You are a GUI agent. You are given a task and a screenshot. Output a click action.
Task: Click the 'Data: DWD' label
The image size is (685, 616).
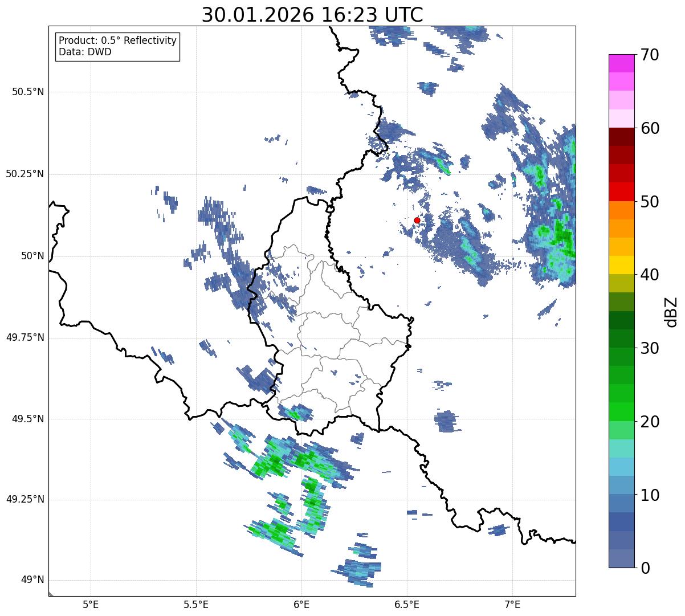[85, 52]
